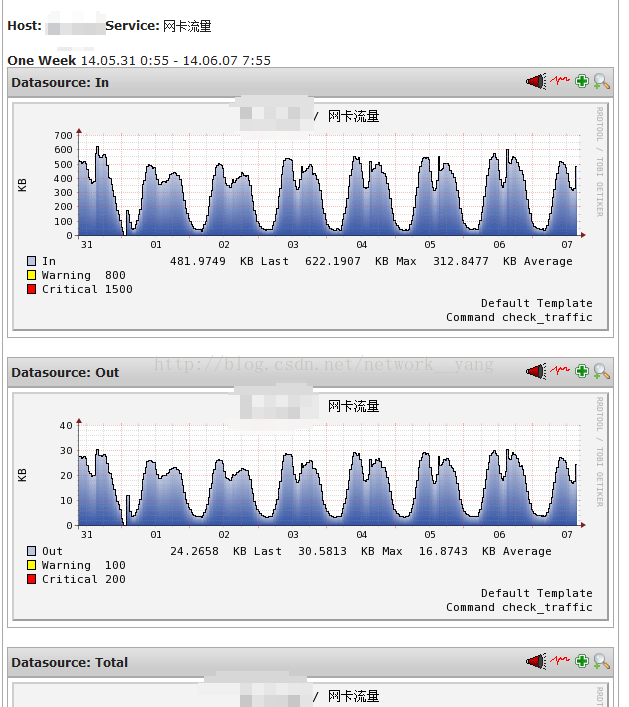This screenshot has width=629, height=707.
Task: Click 'Warning 800' legend text
Action: coord(83,275)
